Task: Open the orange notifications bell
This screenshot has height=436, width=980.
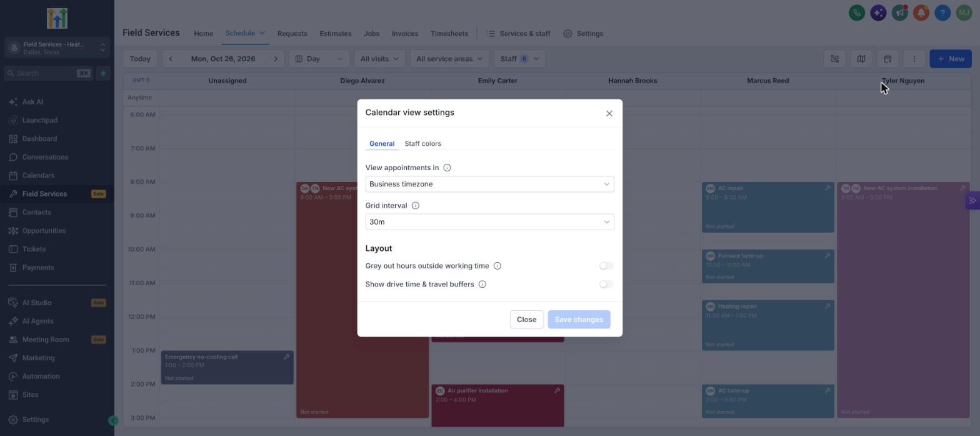Action: coord(921,13)
